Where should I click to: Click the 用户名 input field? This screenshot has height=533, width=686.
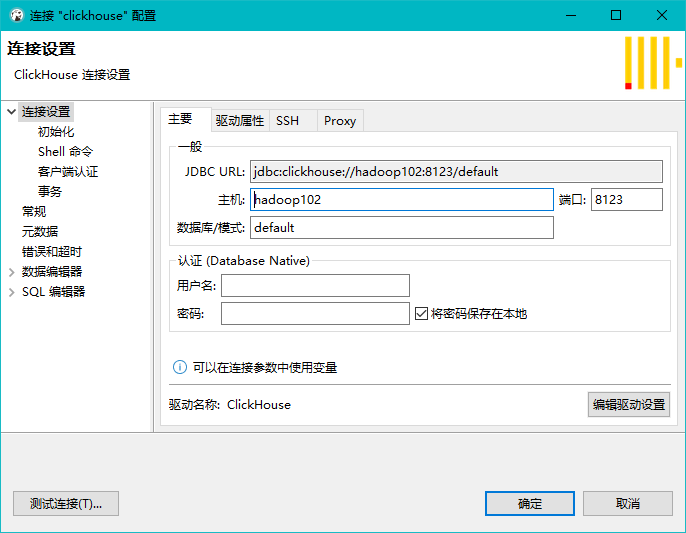(x=315, y=285)
